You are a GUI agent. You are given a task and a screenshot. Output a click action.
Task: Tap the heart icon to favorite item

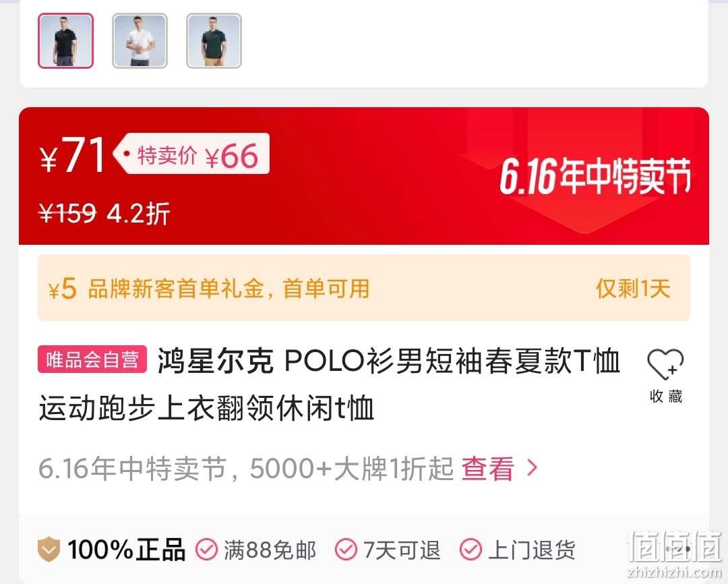(x=665, y=365)
